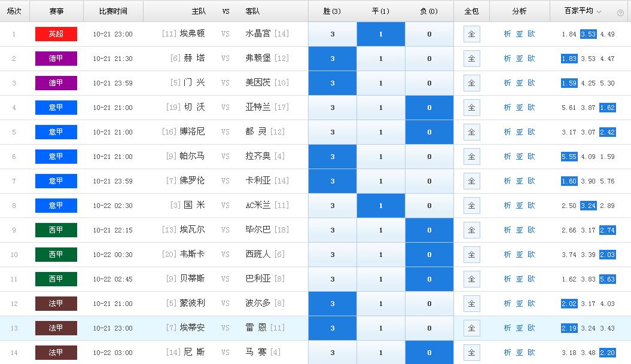631x364 pixels.
Task: Toggle 胜 3 for 蒙彼利 vs 波尔多
Action: pos(333,304)
